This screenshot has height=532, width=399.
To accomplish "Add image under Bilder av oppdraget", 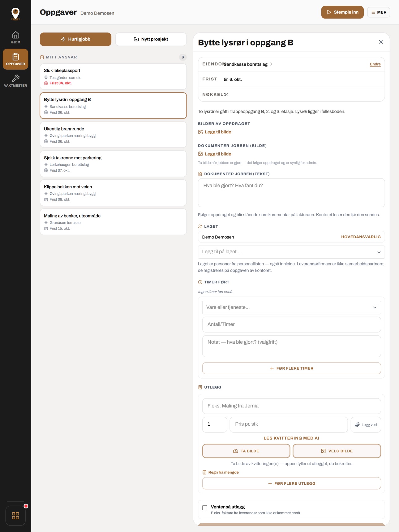I will pos(215,132).
